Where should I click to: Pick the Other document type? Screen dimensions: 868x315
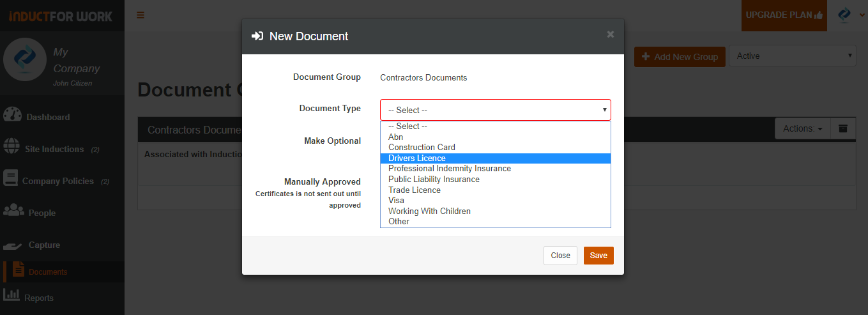(x=399, y=221)
